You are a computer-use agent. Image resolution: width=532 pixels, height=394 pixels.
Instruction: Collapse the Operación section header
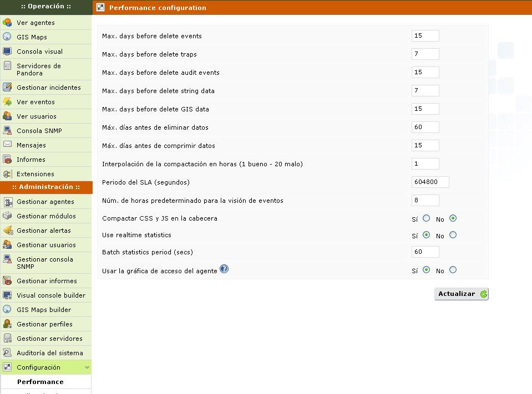coord(45,7)
